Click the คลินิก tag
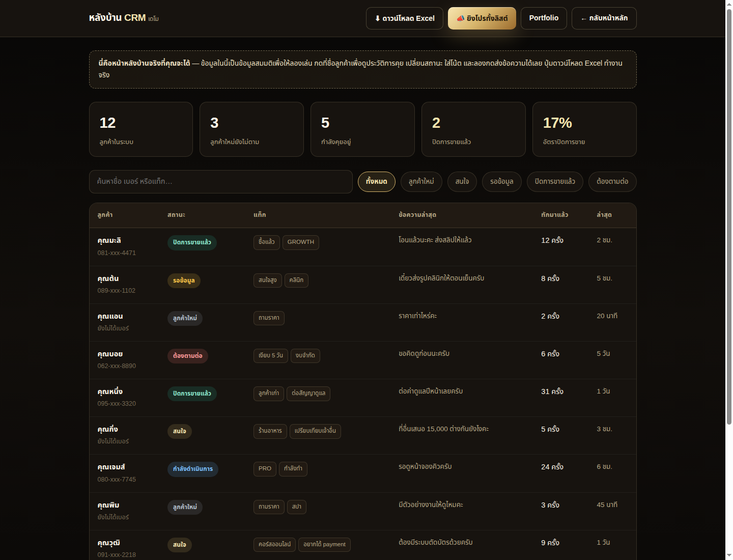The width and height of the screenshot is (733, 560). click(x=296, y=281)
